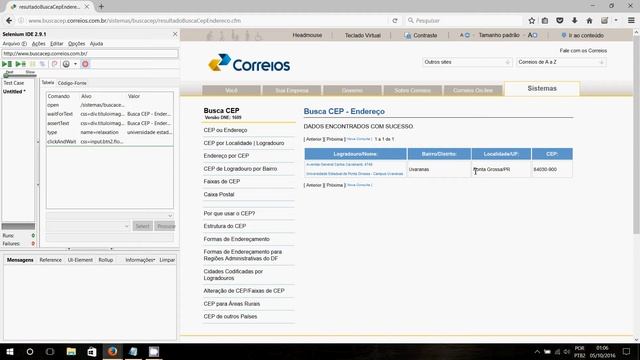Select the 'waitForText' command row
The width and height of the screenshot is (640, 360).
110,114
